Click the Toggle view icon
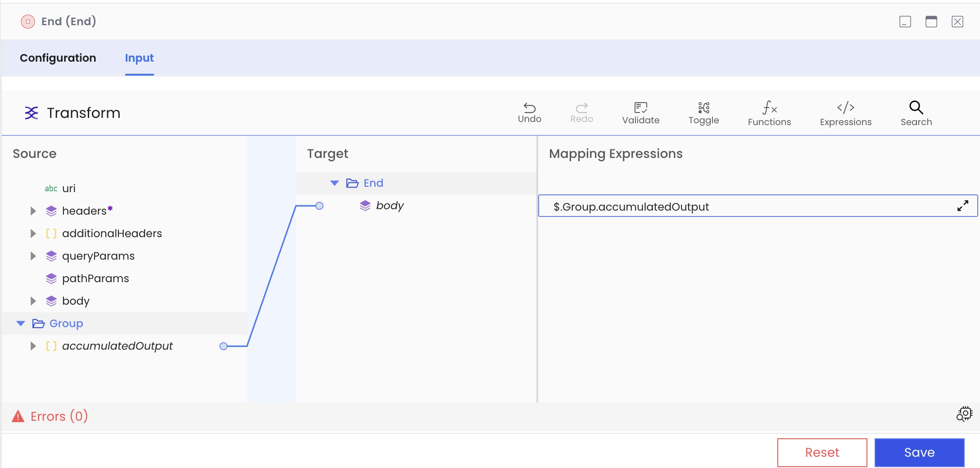980x468 pixels. (x=703, y=108)
